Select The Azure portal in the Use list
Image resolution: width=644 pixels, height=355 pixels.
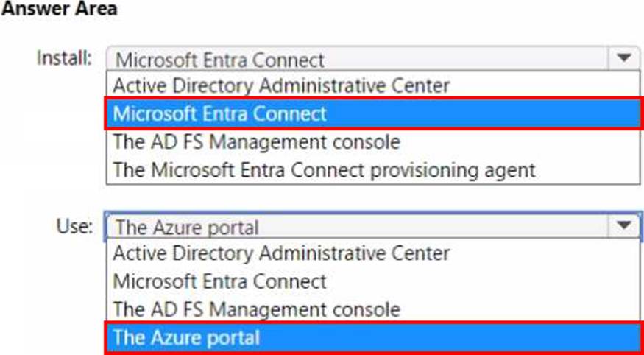186,338
